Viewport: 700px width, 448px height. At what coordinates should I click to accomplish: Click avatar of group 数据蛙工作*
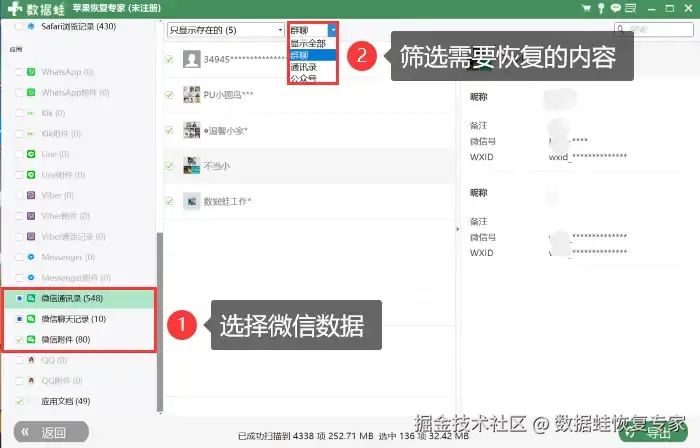pos(192,201)
